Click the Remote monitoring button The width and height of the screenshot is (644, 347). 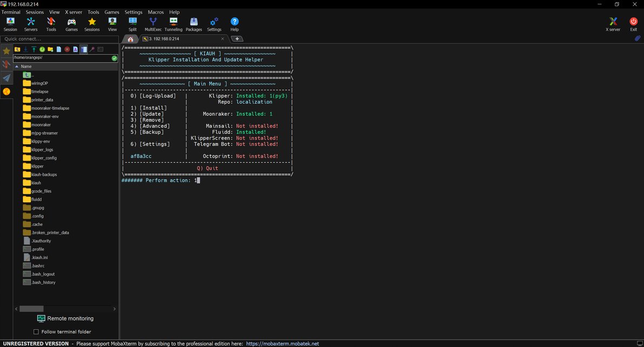[65, 318]
